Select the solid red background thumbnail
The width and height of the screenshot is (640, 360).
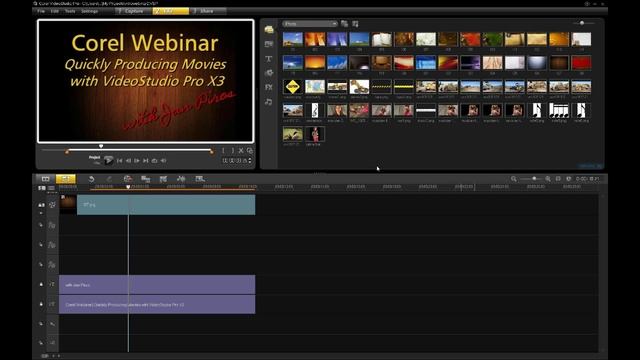tap(581, 63)
